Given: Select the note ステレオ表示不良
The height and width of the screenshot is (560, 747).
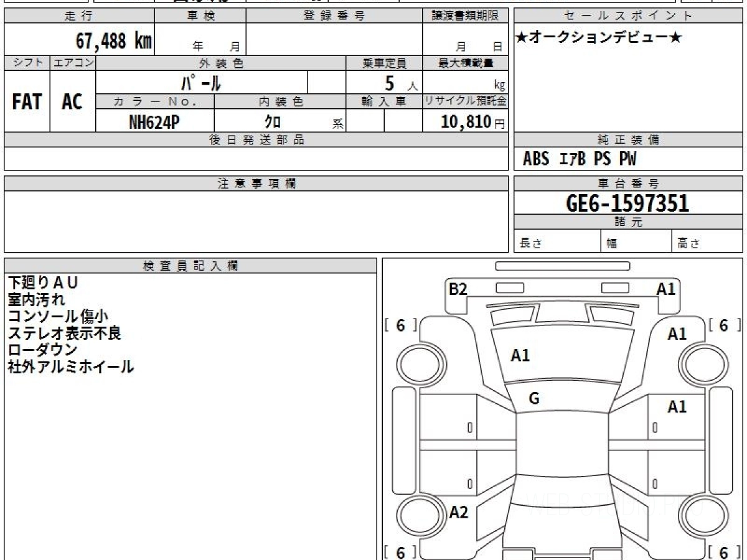Looking at the screenshot, I should (x=64, y=333).
